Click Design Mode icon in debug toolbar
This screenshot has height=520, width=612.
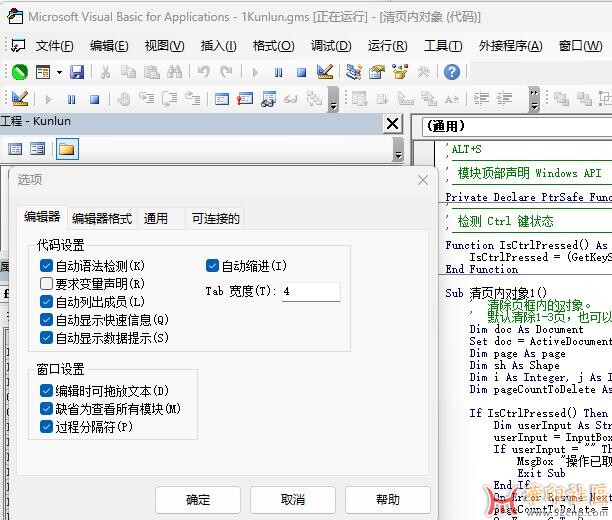[x=20, y=99]
